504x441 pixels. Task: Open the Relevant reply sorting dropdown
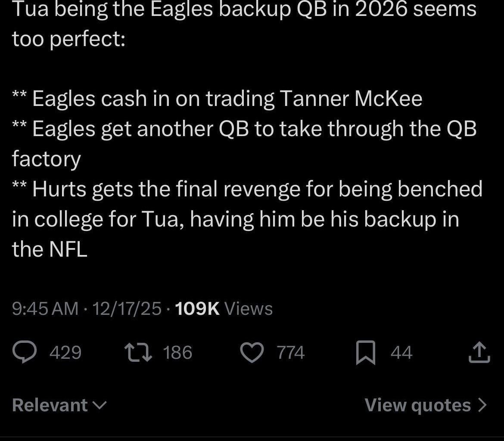(50, 405)
